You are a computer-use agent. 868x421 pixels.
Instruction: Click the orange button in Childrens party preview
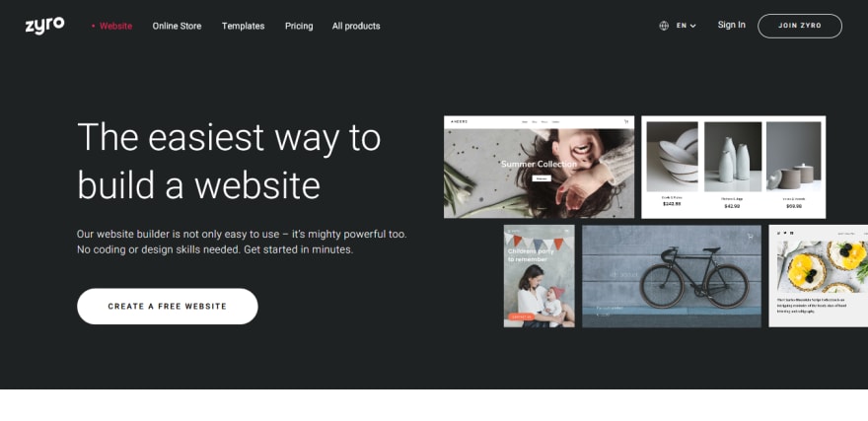(x=521, y=317)
